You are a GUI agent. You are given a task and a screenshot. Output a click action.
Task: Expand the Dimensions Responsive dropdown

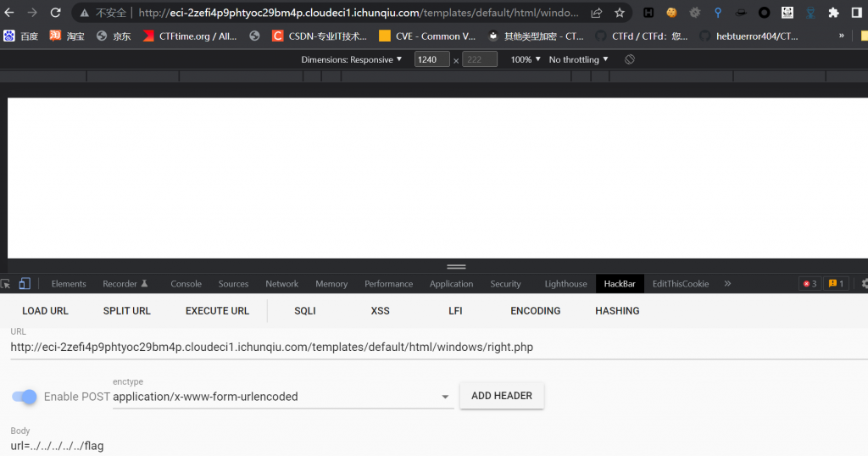tap(352, 59)
